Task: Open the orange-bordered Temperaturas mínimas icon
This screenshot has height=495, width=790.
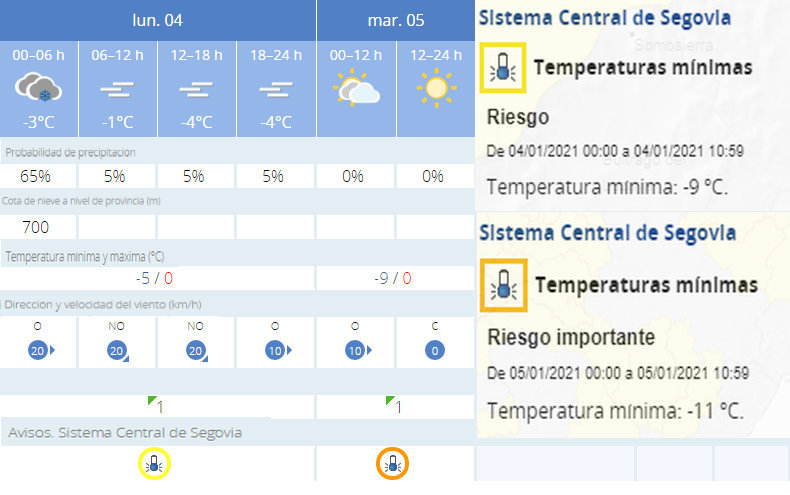Action: pyautogui.click(x=503, y=285)
